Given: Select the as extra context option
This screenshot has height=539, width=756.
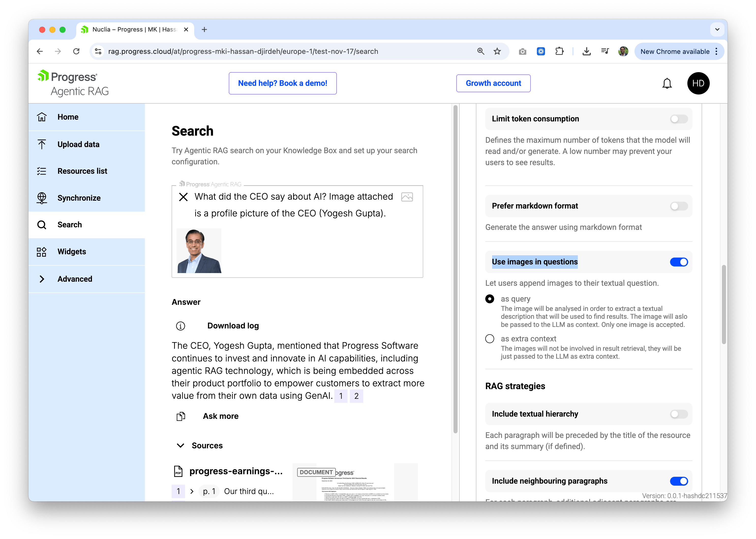Looking at the screenshot, I should coord(489,339).
